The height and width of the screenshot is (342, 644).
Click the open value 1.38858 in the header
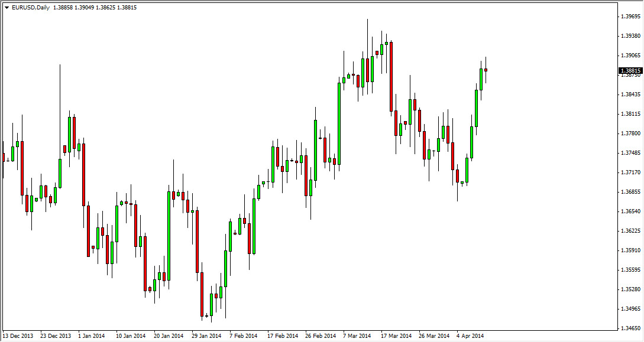pyautogui.click(x=63, y=8)
